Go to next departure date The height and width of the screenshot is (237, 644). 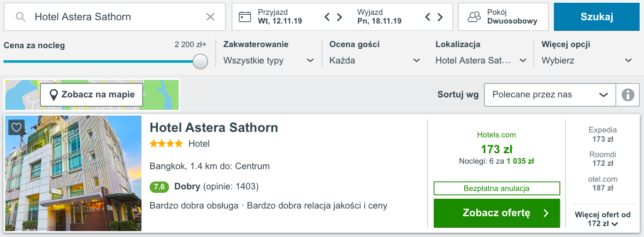(x=440, y=17)
